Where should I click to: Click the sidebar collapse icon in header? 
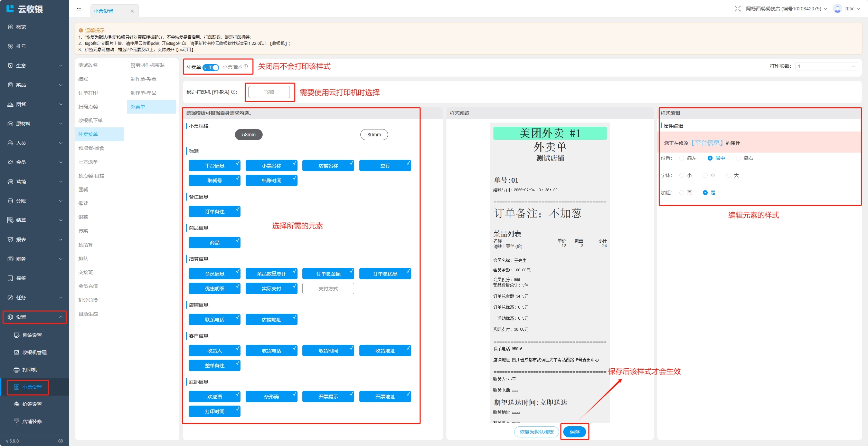(x=79, y=9)
